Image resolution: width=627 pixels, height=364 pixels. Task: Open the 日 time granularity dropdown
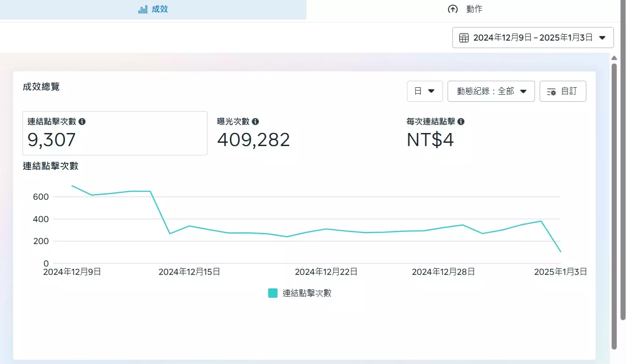pos(424,91)
